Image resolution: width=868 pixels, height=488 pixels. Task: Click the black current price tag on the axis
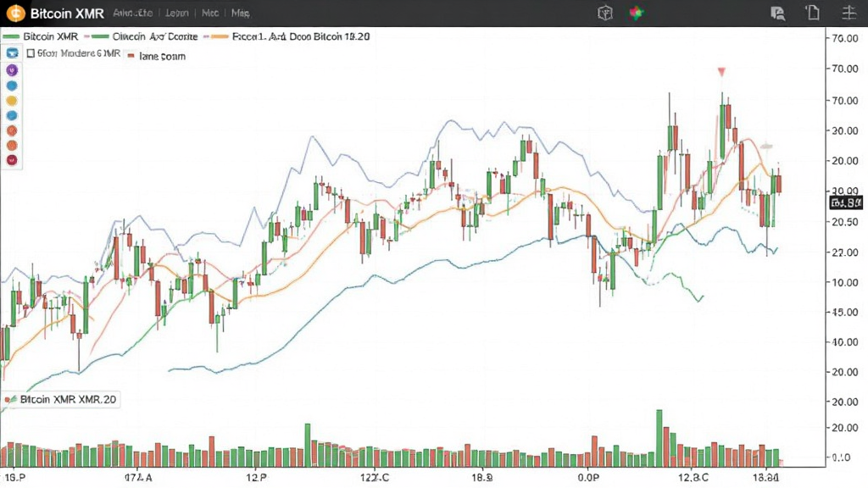tap(846, 203)
